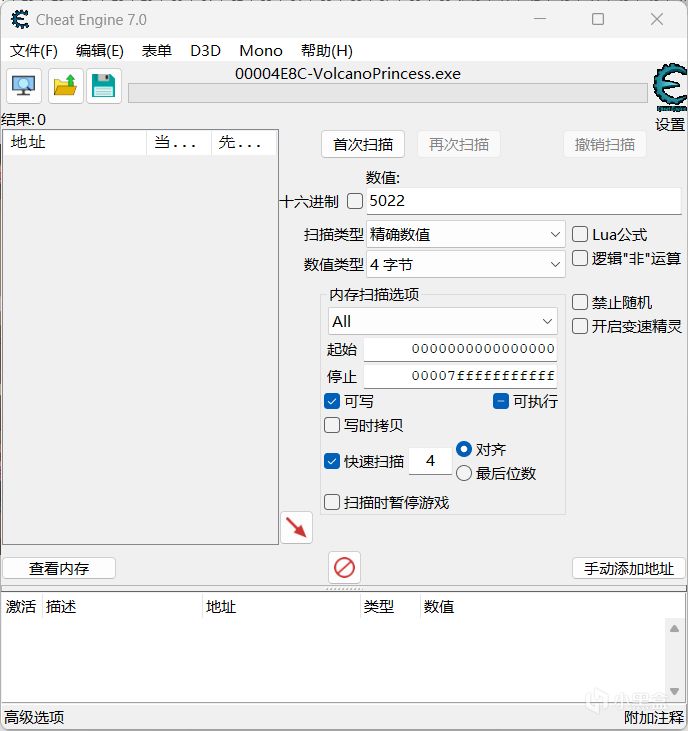Screen dimensions: 688x731
Task: Click the fast scan alignment field showing 4
Action: 430,461
